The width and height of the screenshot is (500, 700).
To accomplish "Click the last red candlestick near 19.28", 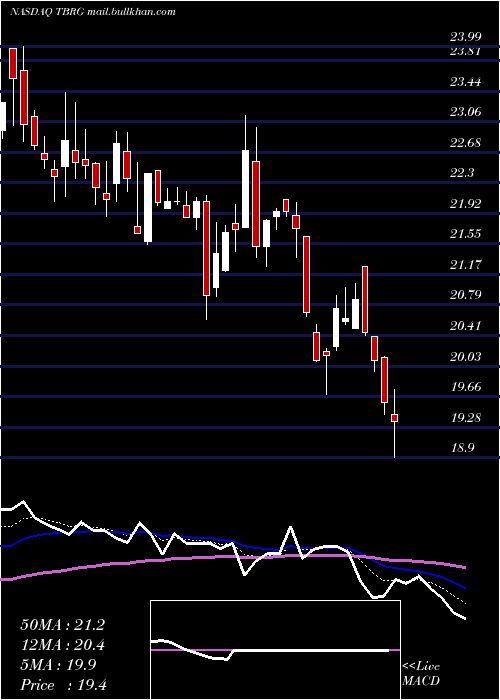I will (395, 418).
